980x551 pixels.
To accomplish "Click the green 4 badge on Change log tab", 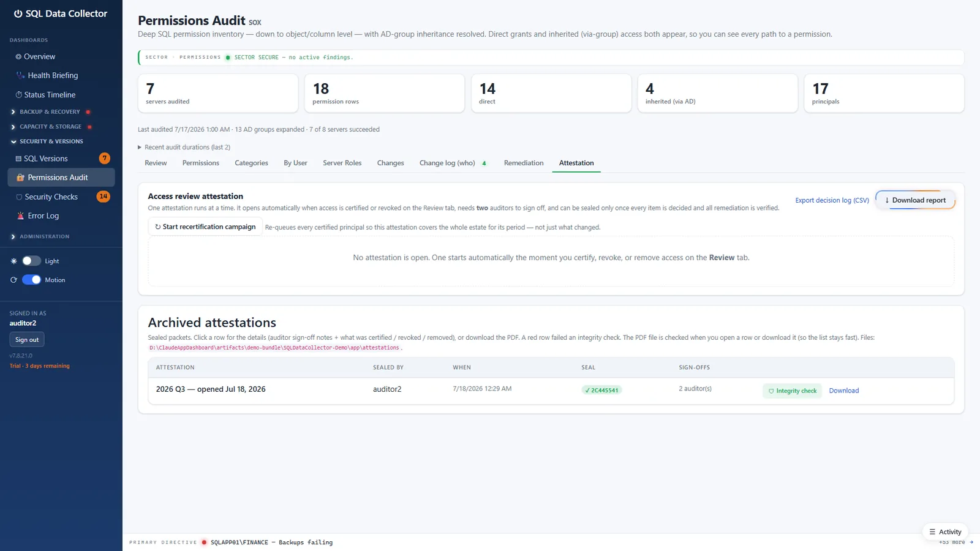I will point(484,163).
